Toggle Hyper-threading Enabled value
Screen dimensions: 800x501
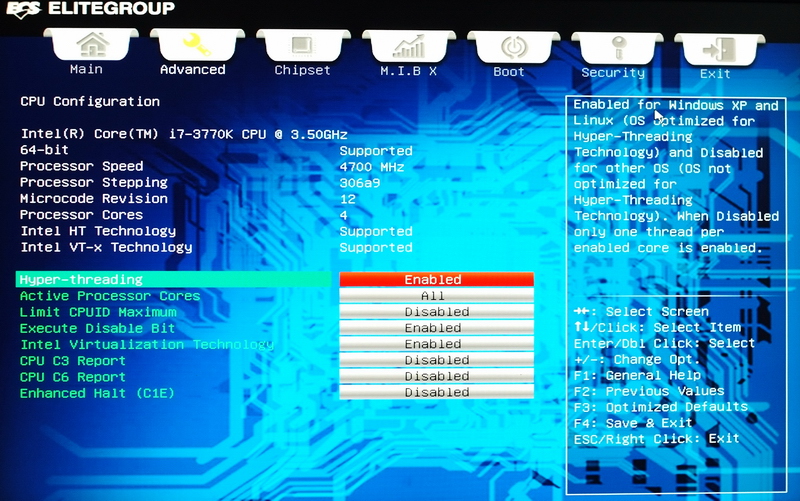click(x=437, y=279)
